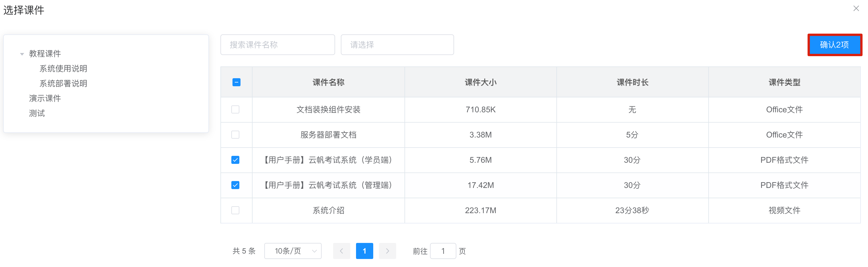
Task: Click the 系统介绍 name cell
Action: 328,211
